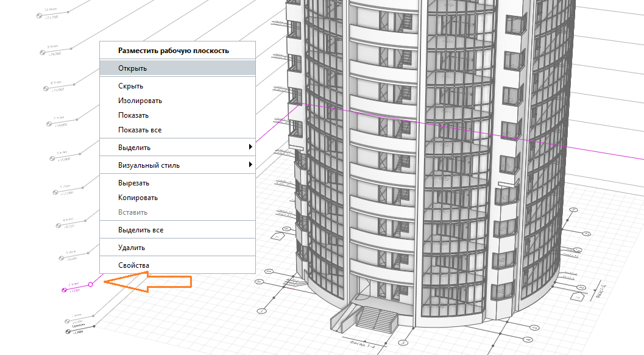Expand the 'Выделить' submenu

[x=177, y=147]
